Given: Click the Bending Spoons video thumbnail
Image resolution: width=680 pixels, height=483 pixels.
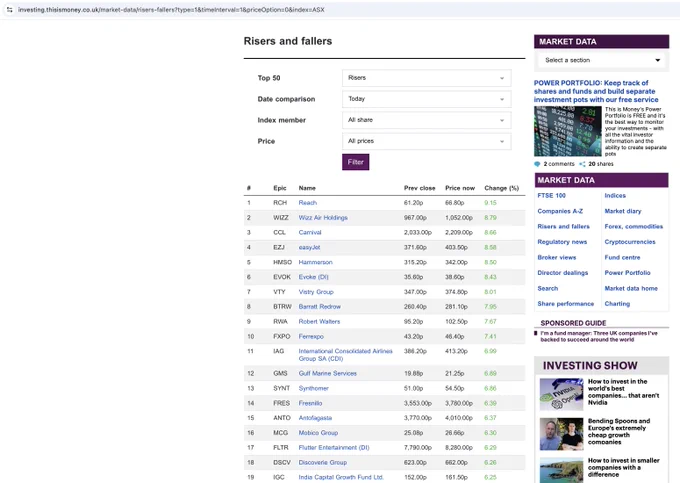Looking at the screenshot, I should tap(562, 434).
